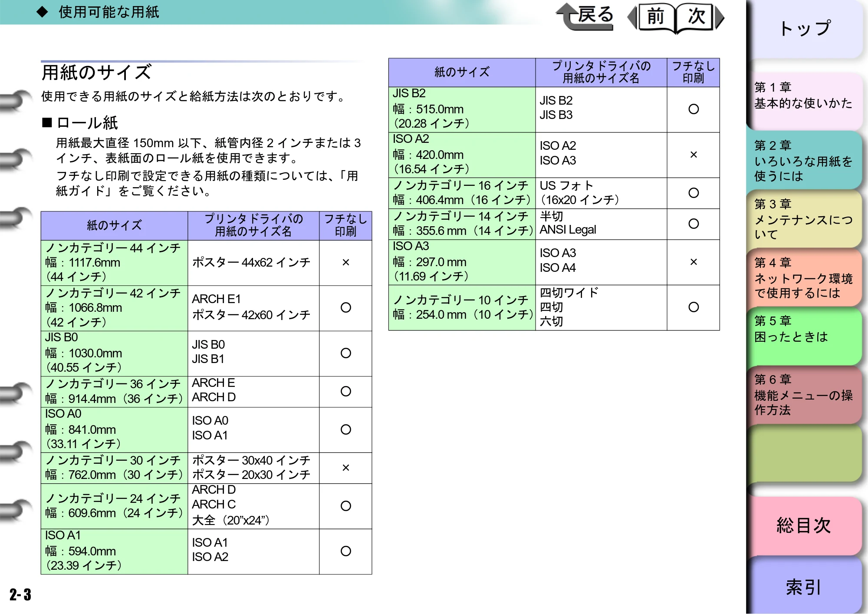The width and height of the screenshot is (868, 614).
Task: Select the ANSI Legal entry
Action: [x=568, y=230]
